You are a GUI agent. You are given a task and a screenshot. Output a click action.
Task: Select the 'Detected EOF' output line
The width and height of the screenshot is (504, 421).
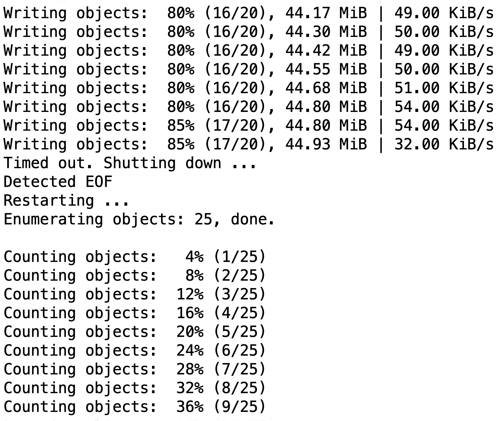coord(58,182)
